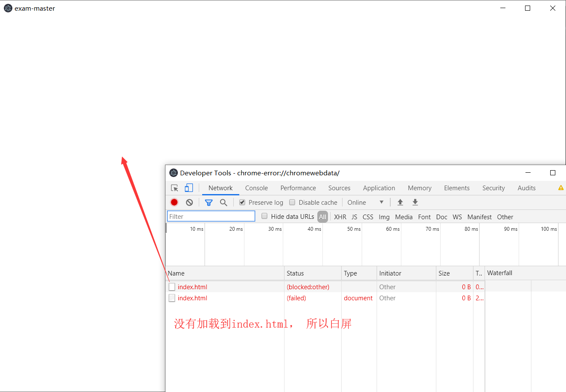Select the inspect element cursor icon
Image resolution: width=566 pixels, height=392 pixels.
tap(174, 188)
